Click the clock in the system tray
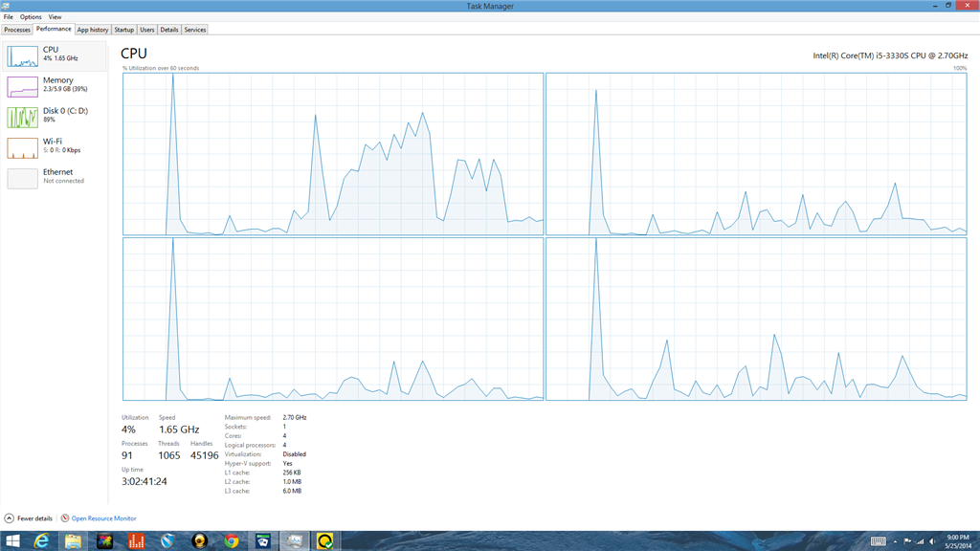Screen dimensions: 980x551 pyautogui.click(x=957, y=540)
